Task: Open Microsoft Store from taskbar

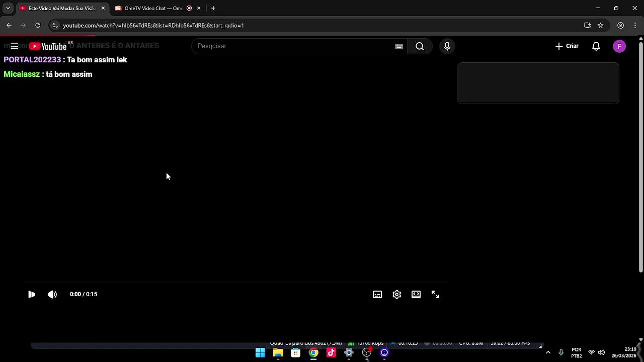Action: [295, 352]
